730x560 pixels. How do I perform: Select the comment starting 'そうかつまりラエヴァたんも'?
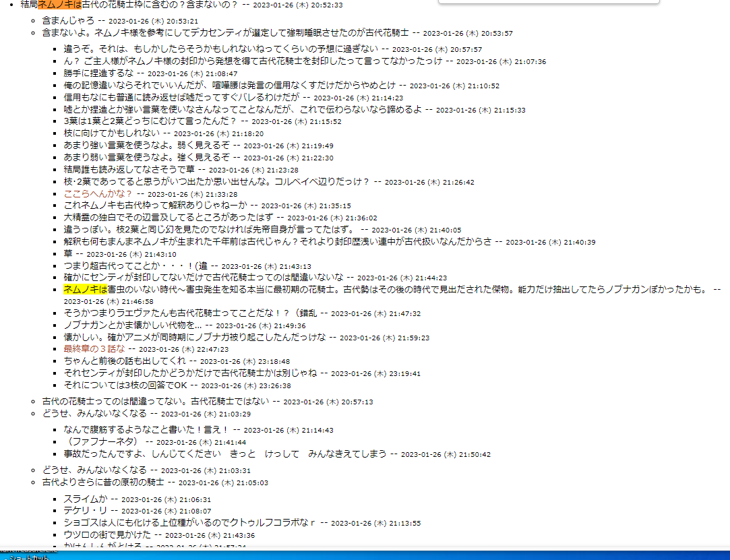[190, 313]
